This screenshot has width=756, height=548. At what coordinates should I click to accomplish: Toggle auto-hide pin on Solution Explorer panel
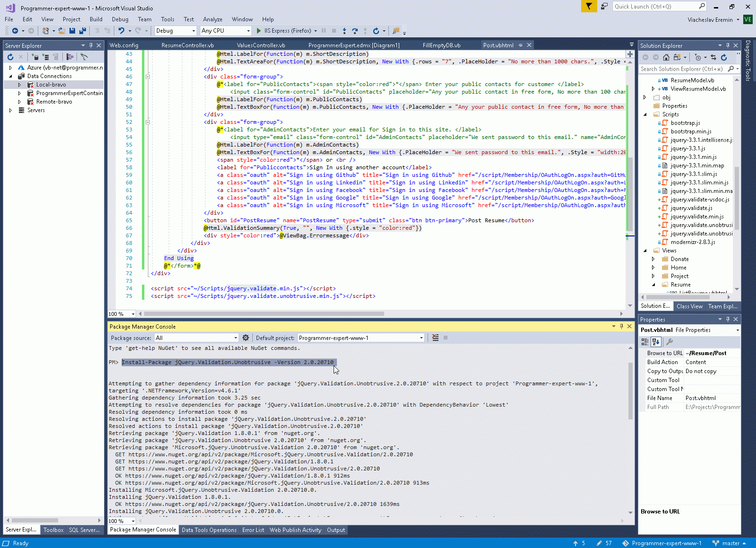click(x=728, y=45)
